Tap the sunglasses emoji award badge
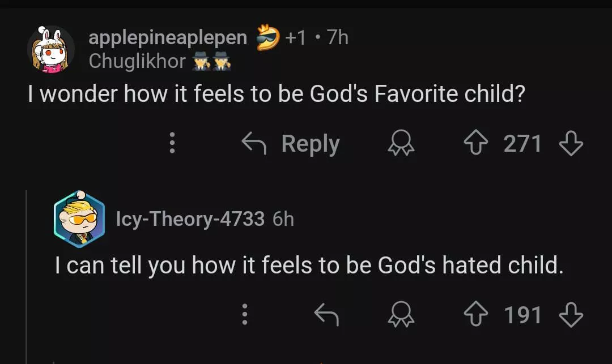Screen dimensions: 612x364 coord(268,38)
